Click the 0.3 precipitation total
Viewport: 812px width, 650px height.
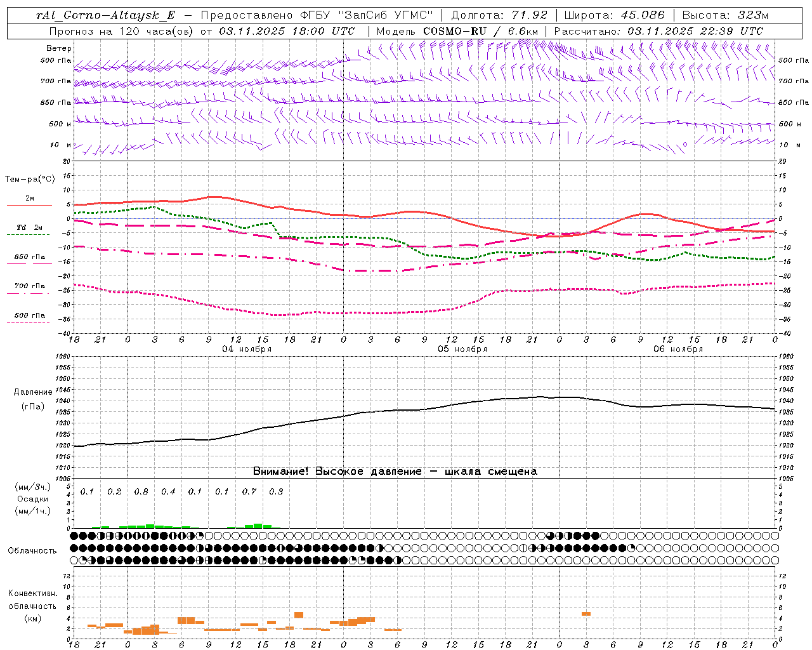click(276, 492)
